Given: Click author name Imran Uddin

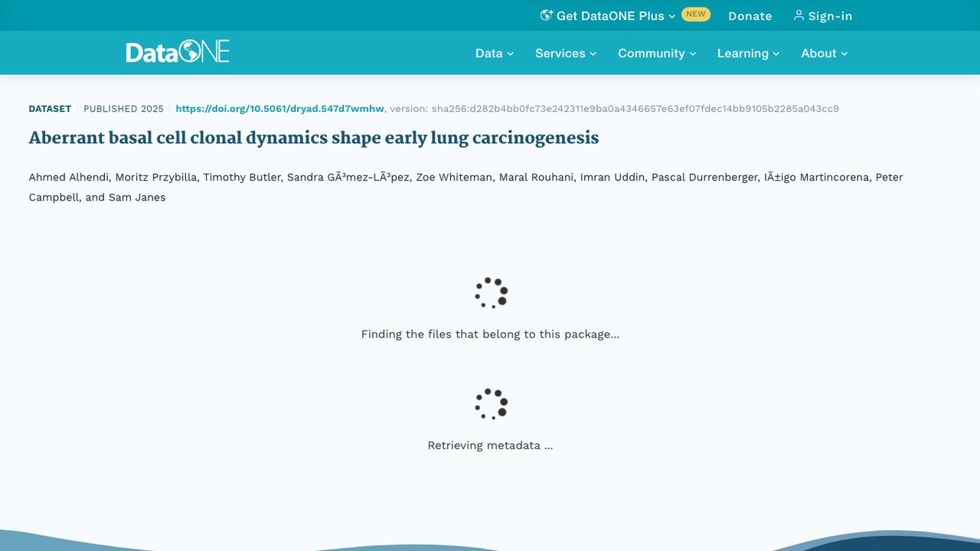Looking at the screenshot, I should (x=612, y=177).
